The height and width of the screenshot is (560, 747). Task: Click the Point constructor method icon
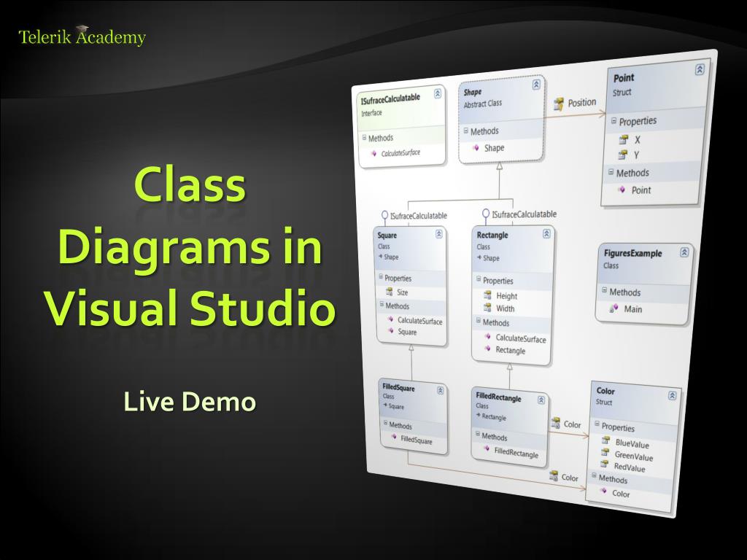point(622,190)
